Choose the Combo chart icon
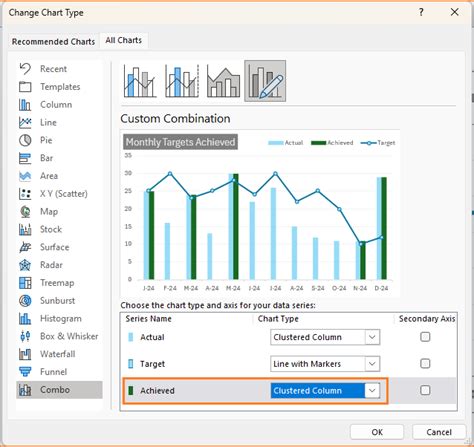Image resolution: width=474 pixels, height=447 pixels. pyautogui.click(x=25, y=390)
